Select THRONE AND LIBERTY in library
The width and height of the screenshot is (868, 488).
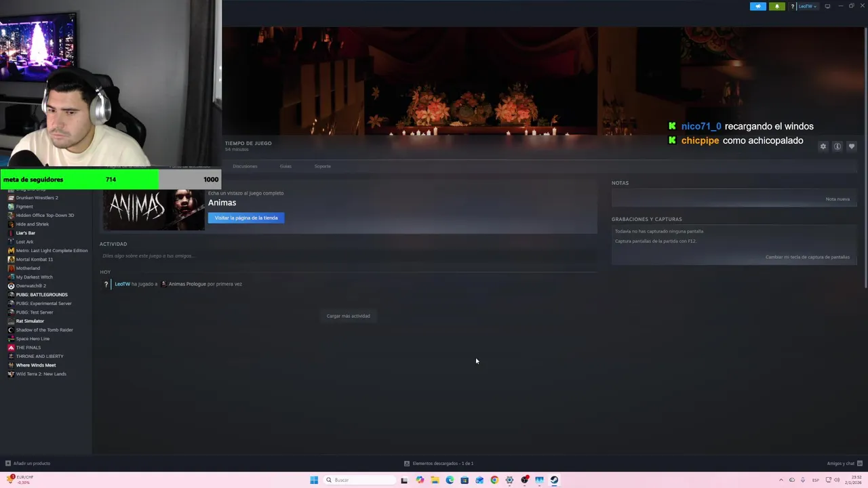[x=39, y=357]
